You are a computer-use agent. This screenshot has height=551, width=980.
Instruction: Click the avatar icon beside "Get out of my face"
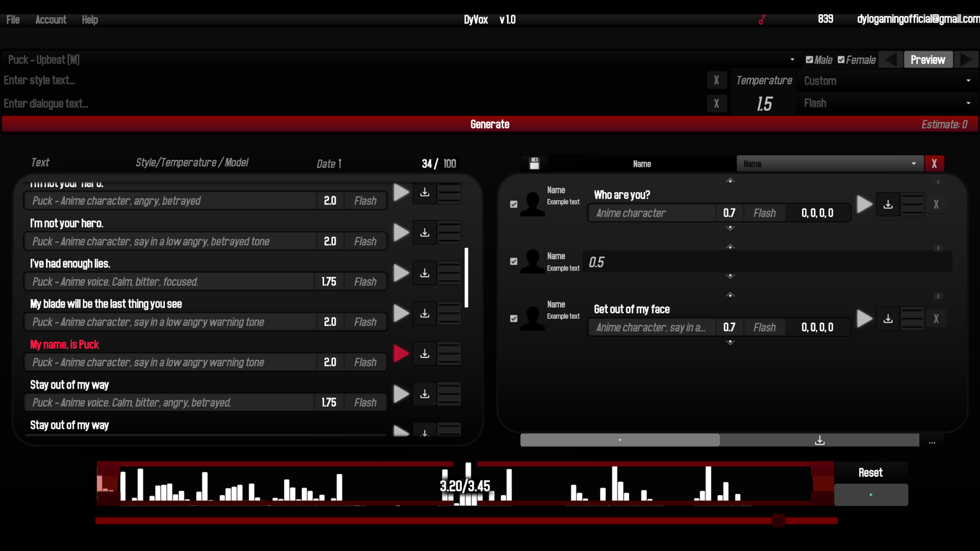coord(532,318)
